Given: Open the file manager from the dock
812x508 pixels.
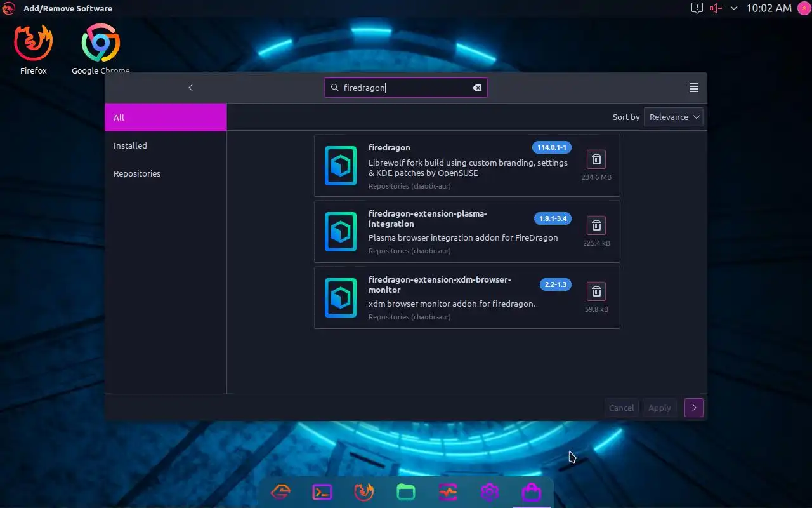Looking at the screenshot, I should [x=405, y=492].
